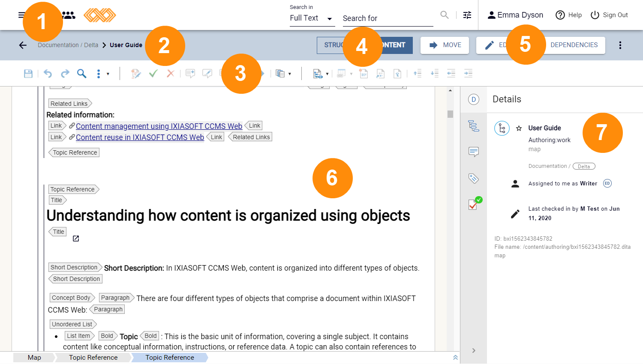The height and width of the screenshot is (364, 643).
Task: Click the heading 'Understanding how content is organized using objects'
Action: tap(228, 215)
